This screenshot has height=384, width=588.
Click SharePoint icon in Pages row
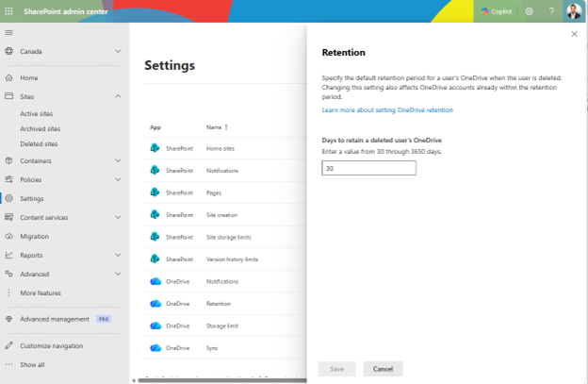(x=155, y=192)
